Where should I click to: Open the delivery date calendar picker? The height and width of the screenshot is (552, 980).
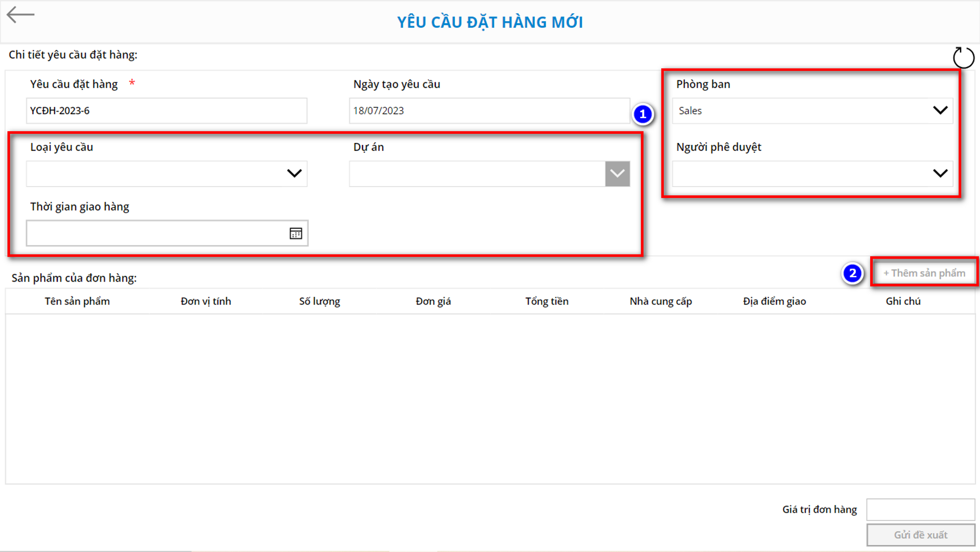[295, 234]
